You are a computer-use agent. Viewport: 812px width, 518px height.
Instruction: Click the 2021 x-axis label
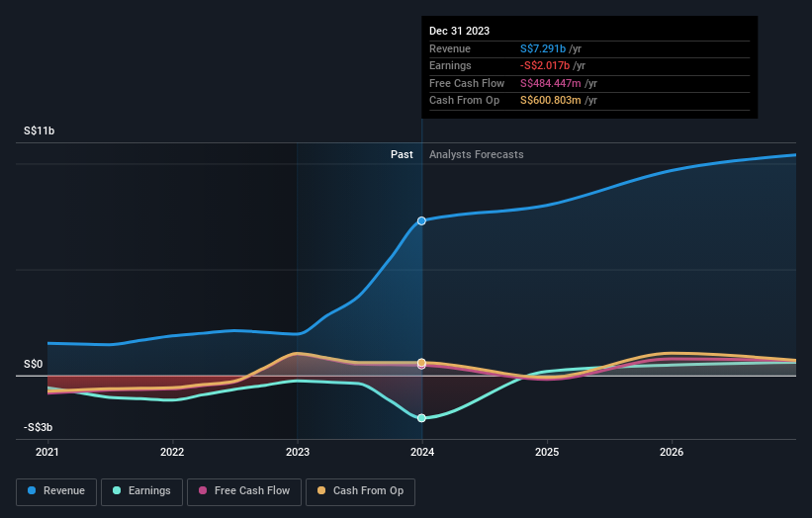coord(47,452)
